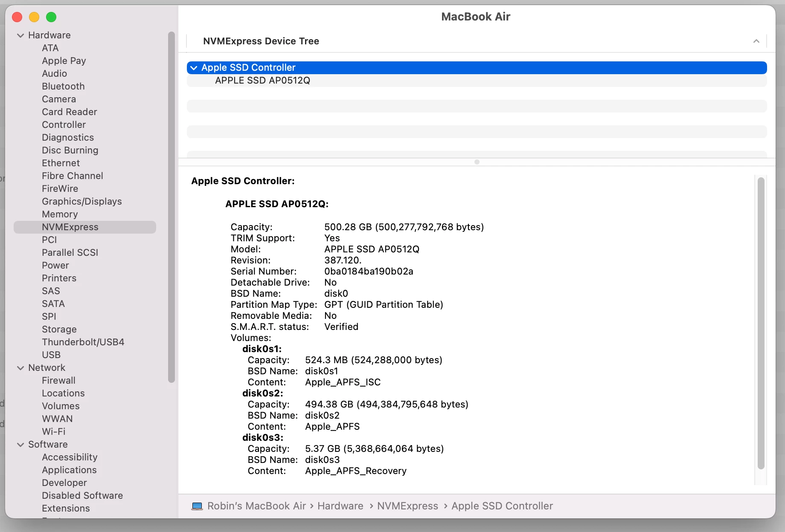Select Memory in the sidebar
785x532 pixels.
(60, 214)
